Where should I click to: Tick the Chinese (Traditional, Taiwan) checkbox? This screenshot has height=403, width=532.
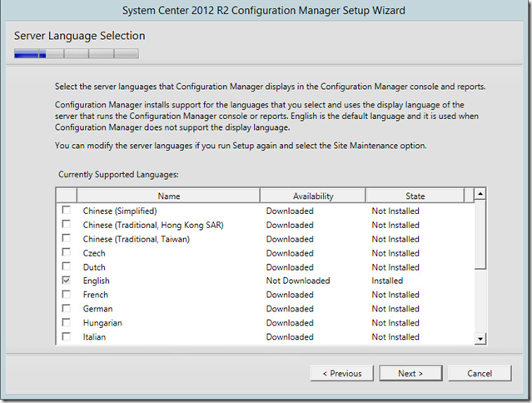point(66,239)
